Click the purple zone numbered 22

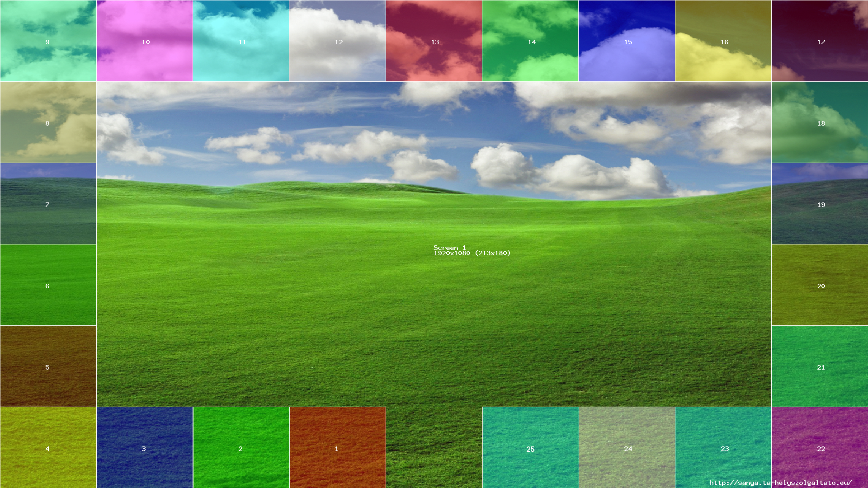pos(820,448)
